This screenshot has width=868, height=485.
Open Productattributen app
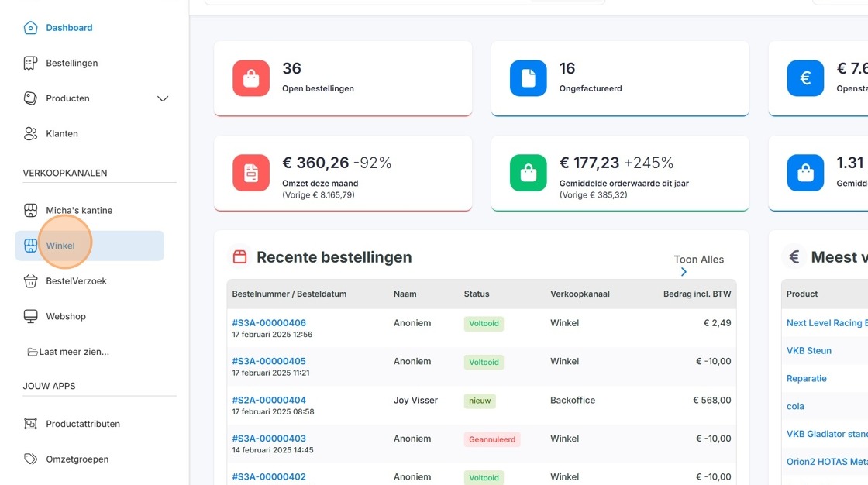pos(83,424)
